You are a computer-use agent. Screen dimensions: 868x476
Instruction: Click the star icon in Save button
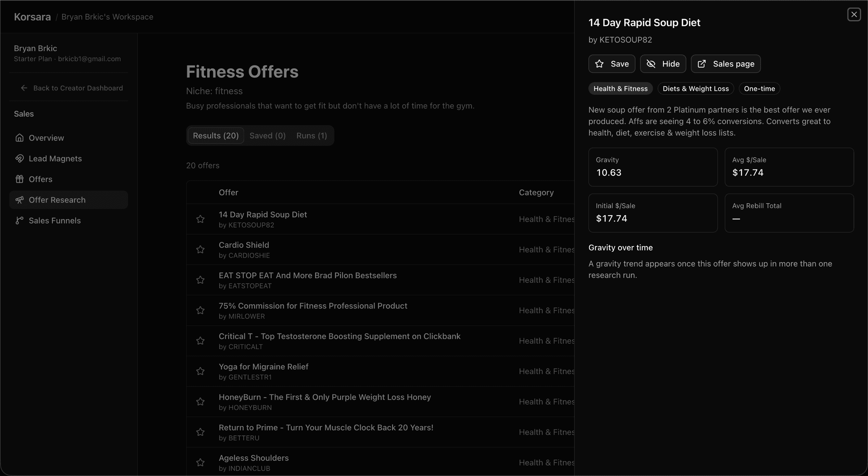[599, 64]
